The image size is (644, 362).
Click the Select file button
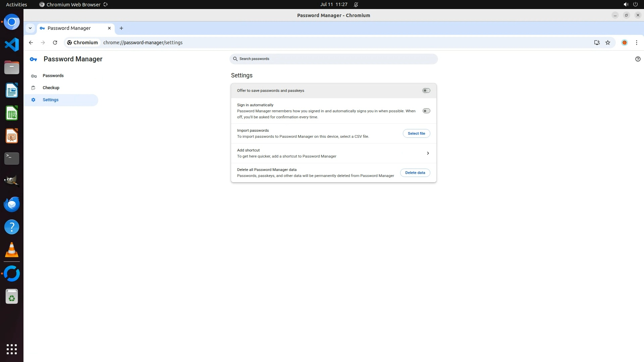click(416, 133)
